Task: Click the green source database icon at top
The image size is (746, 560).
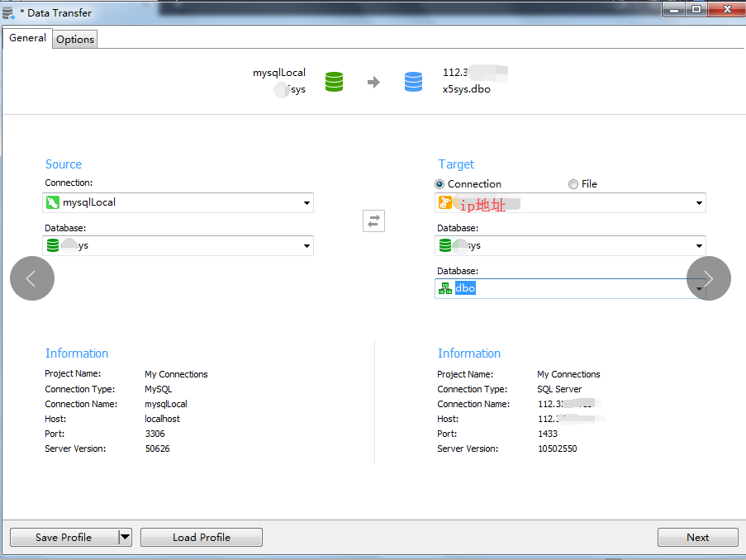Action: [334, 82]
